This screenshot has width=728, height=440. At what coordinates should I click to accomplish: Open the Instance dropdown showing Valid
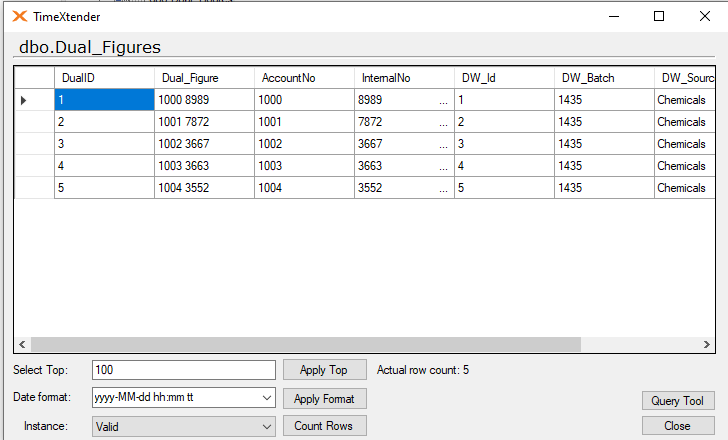[x=184, y=427]
